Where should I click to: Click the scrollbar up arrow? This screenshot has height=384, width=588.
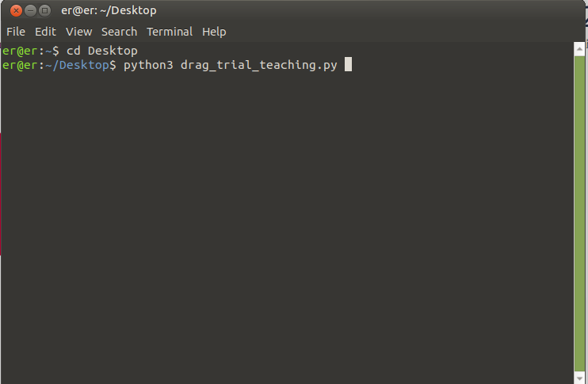(579, 48)
